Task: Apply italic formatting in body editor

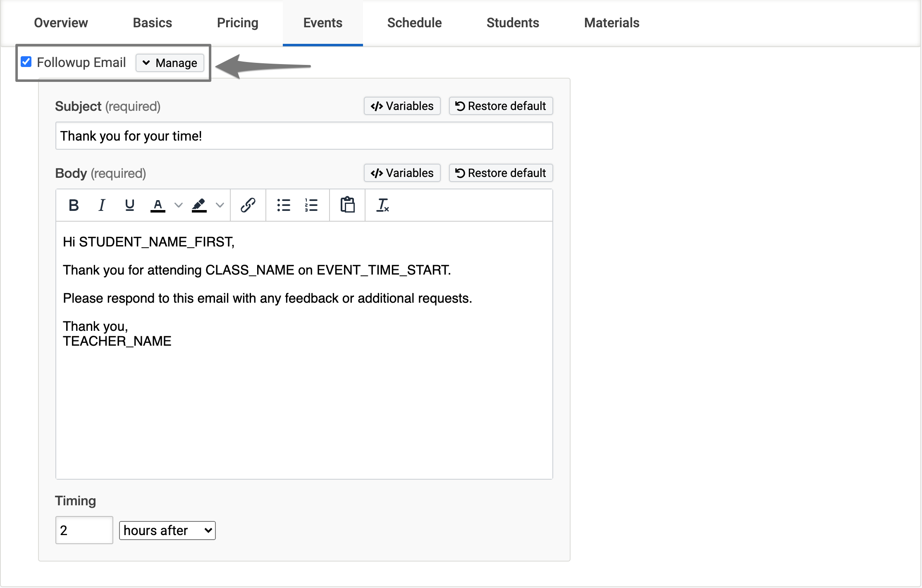Action: pos(102,205)
